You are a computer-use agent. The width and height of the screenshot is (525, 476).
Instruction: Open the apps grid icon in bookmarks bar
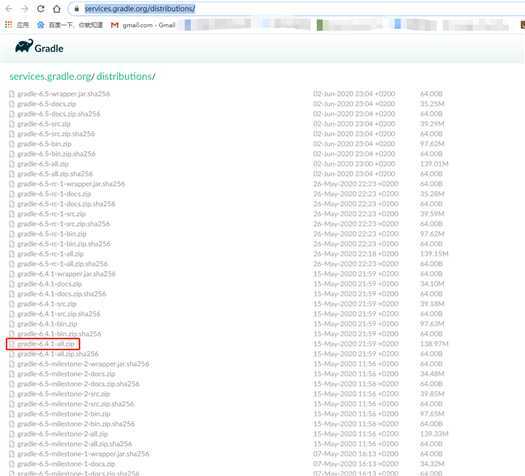coord(8,24)
